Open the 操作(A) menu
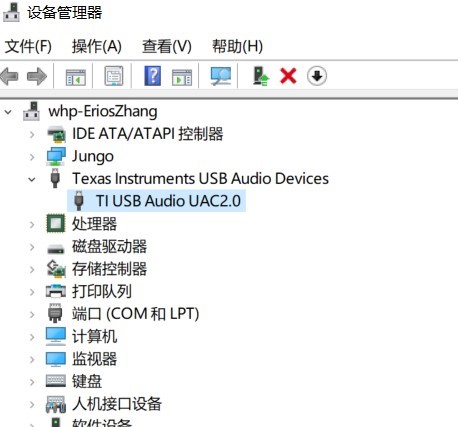Viewport: 458px width, 427px height. tap(97, 46)
